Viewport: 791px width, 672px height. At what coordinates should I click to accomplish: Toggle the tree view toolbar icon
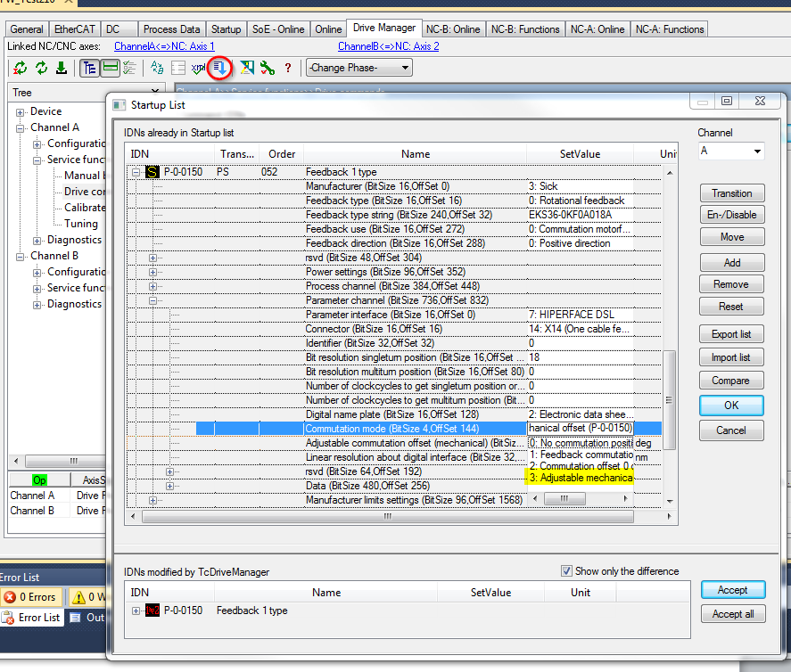tap(89, 68)
